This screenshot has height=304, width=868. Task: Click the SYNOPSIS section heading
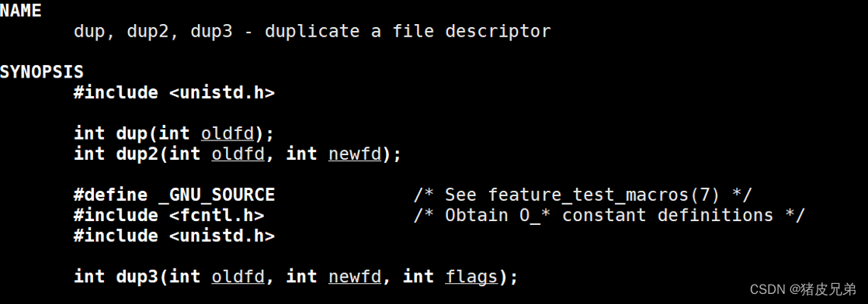coord(42,72)
